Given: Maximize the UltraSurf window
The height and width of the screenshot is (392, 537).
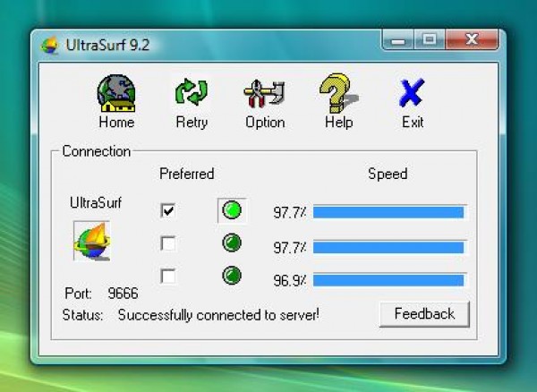Looking at the screenshot, I should 430,40.
